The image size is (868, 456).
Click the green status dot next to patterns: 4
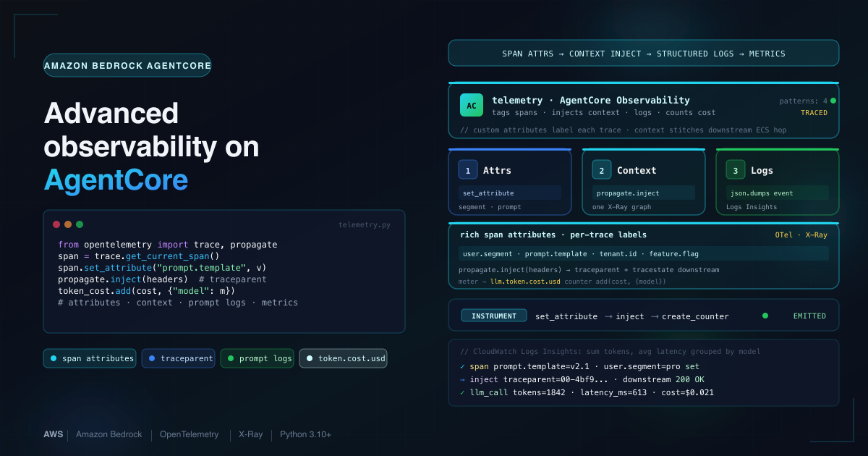[833, 101]
